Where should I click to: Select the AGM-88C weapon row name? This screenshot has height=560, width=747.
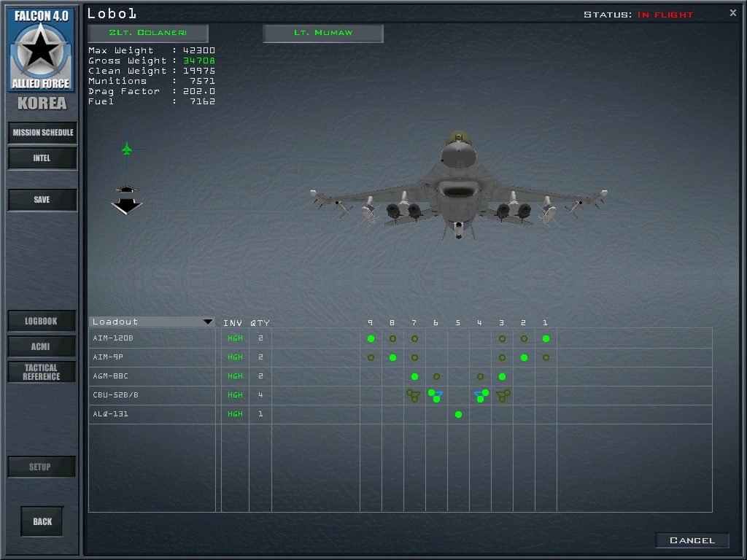click(x=110, y=376)
